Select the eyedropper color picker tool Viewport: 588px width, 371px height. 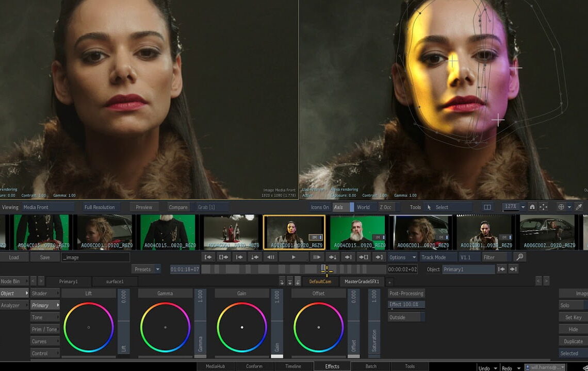pyautogui.click(x=579, y=207)
